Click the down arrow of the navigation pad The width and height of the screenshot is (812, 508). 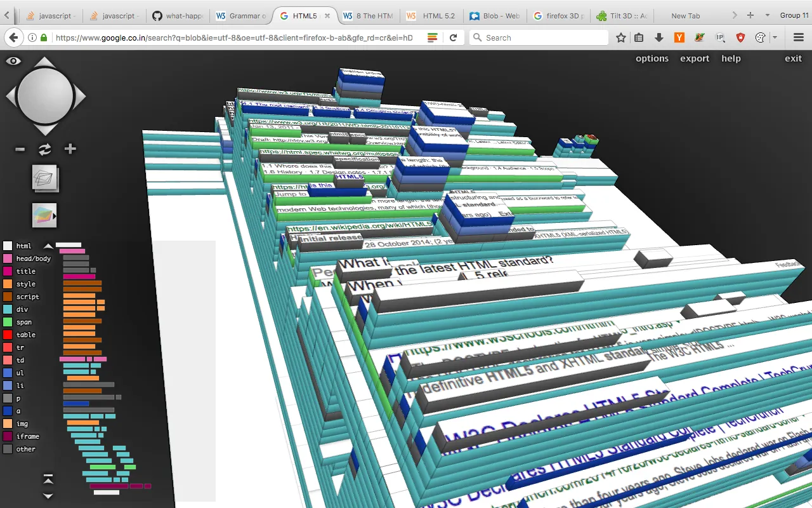coord(45,130)
